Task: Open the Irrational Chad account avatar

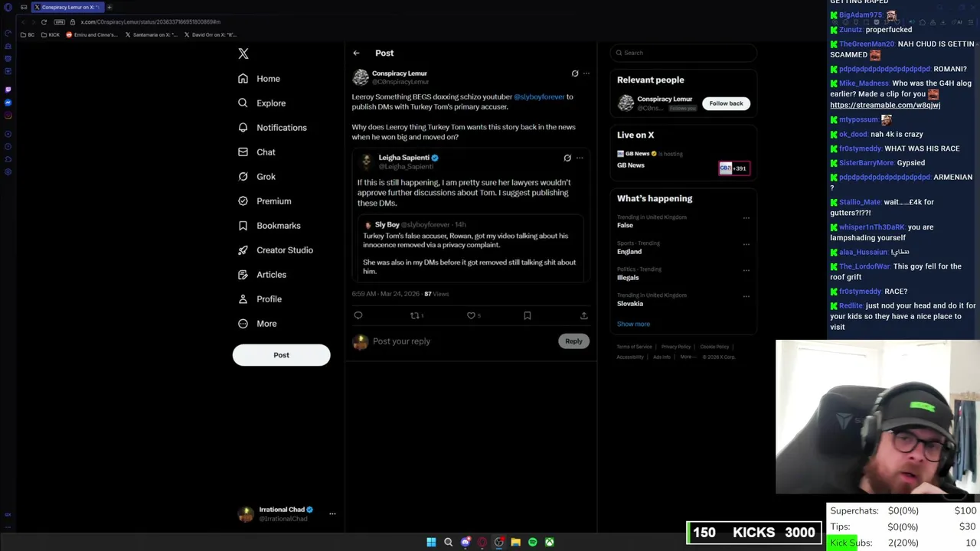Action: [246, 514]
